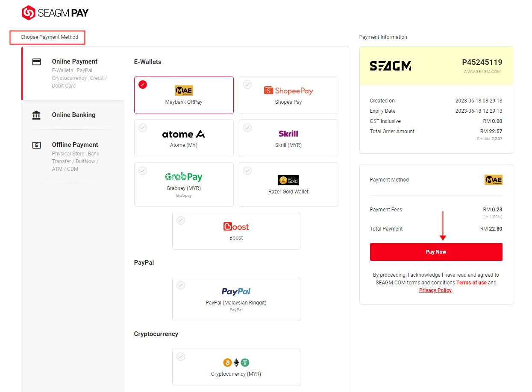
Task: Click the SEAGM PAY logo in the header
Action: click(x=55, y=13)
